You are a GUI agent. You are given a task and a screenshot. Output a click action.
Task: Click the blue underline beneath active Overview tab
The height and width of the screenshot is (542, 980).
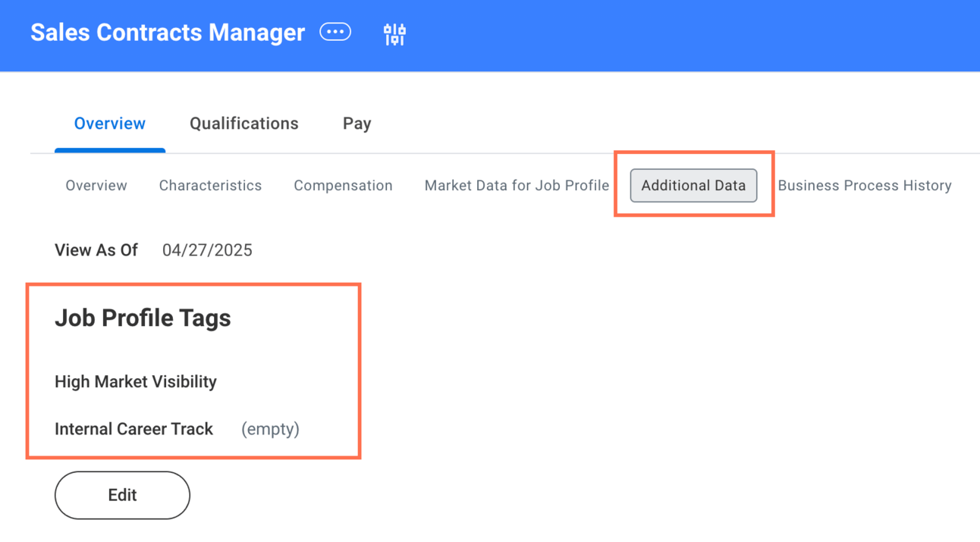[x=110, y=150]
